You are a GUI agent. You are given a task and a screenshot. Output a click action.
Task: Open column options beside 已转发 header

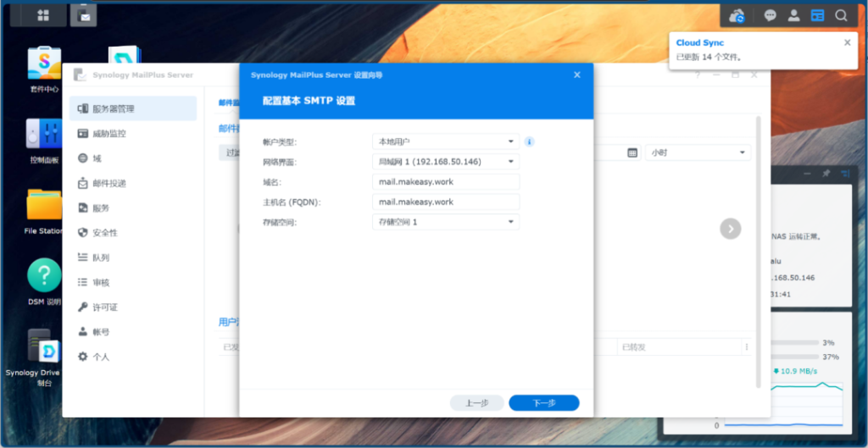coord(746,347)
